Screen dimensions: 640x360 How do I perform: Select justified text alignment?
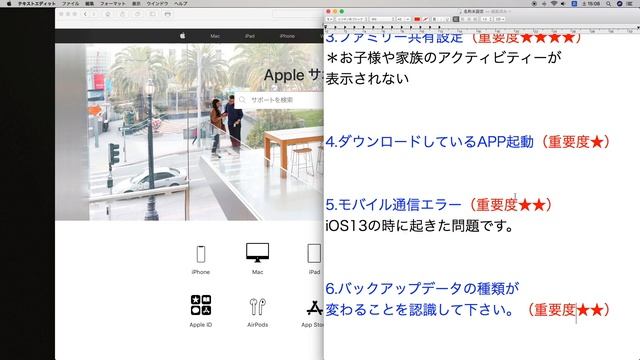tap(476, 19)
